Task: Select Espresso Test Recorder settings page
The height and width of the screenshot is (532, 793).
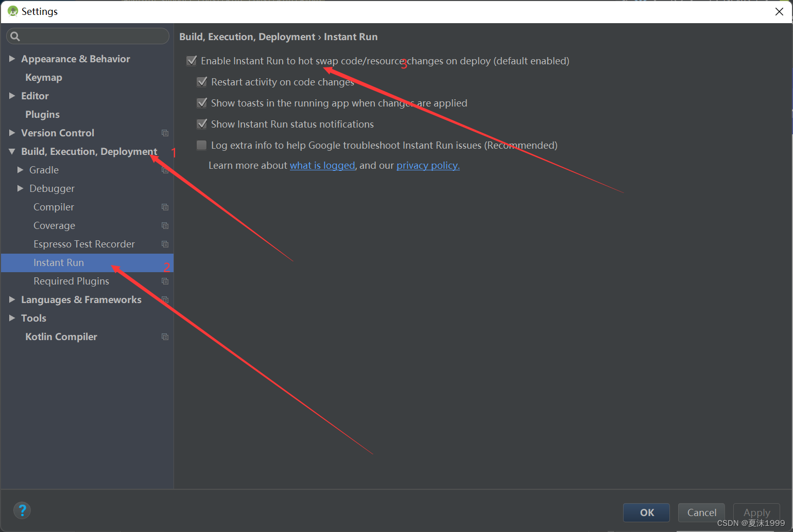Action: [x=84, y=244]
